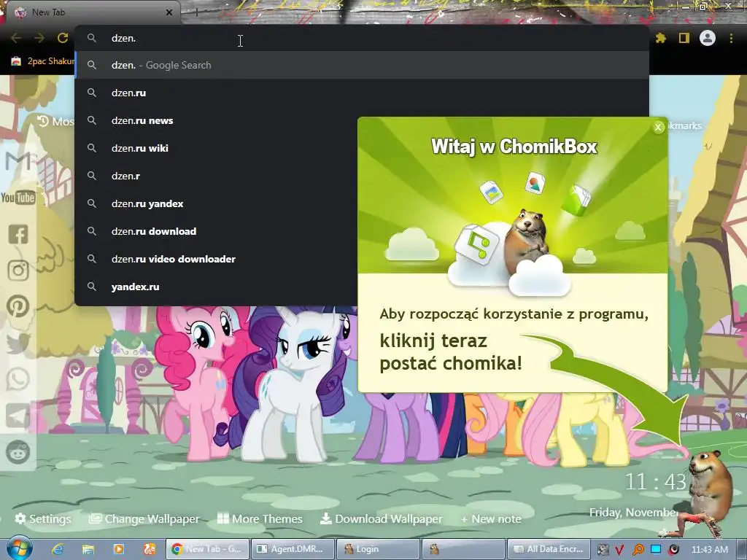Pick the 'dzen.ru' suggestion

[x=216, y=93]
